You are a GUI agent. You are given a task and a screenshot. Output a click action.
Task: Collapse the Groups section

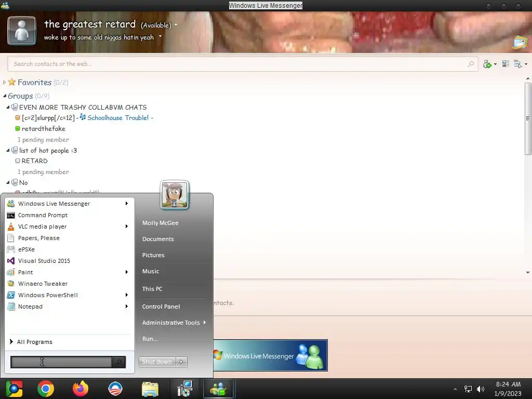pyautogui.click(x=4, y=96)
